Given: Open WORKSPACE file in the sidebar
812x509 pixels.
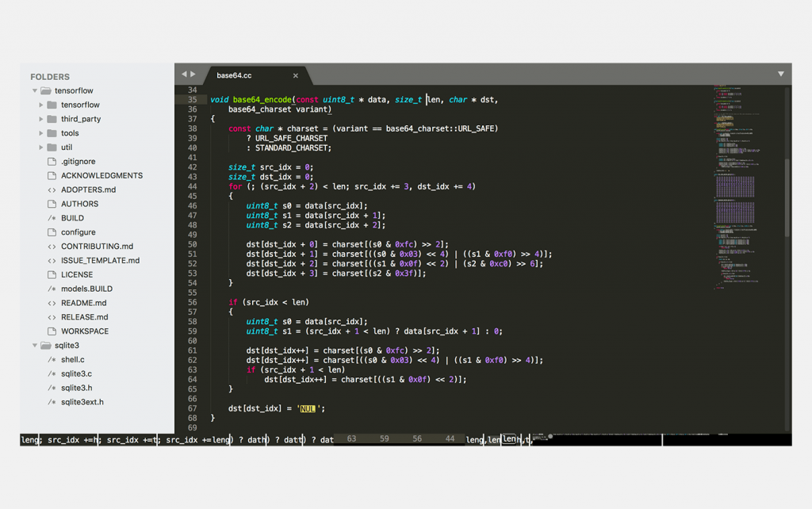Looking at the screenshot, I should click(x=85, y=331).
